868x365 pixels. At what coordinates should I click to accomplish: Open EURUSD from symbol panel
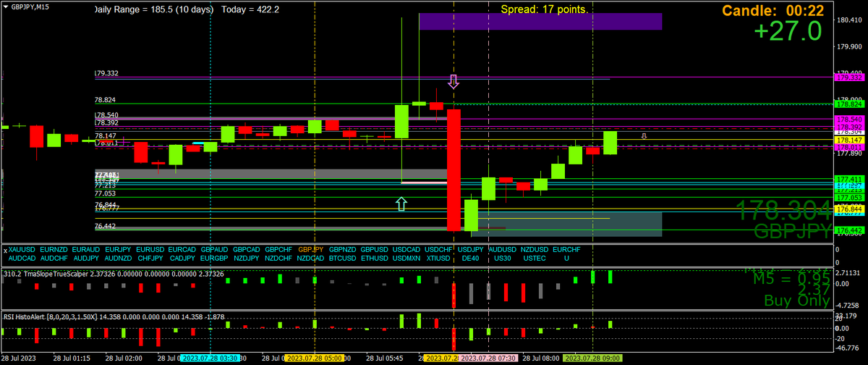coord(150,248)
